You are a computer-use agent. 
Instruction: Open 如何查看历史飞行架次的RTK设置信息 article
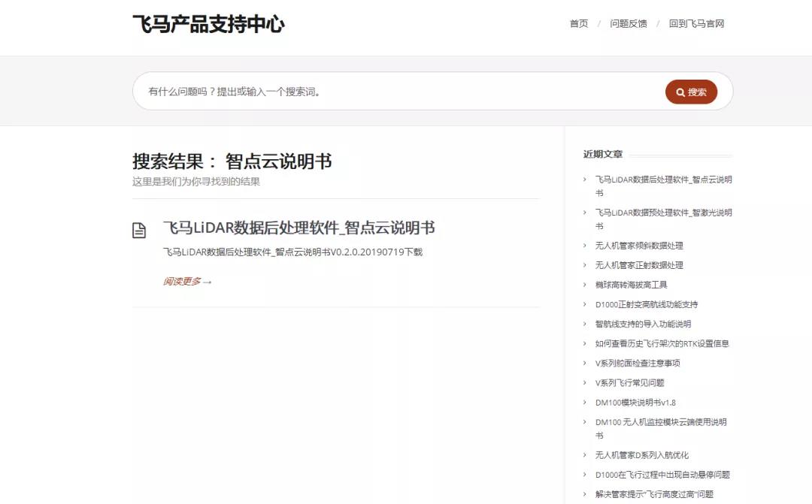[662, 343]
